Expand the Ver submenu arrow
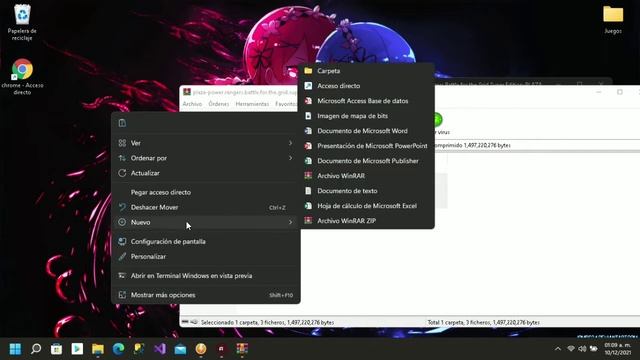 tap(290, 143)
